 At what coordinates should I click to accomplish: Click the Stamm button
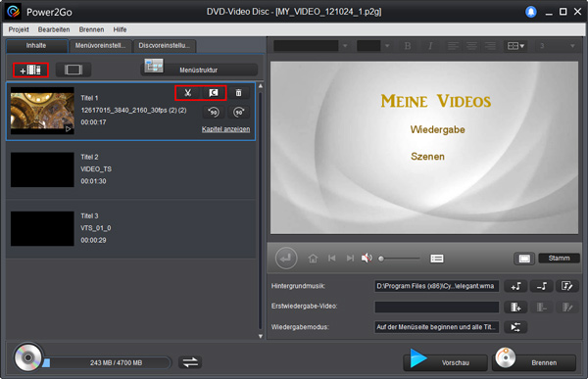coord(559,259)
